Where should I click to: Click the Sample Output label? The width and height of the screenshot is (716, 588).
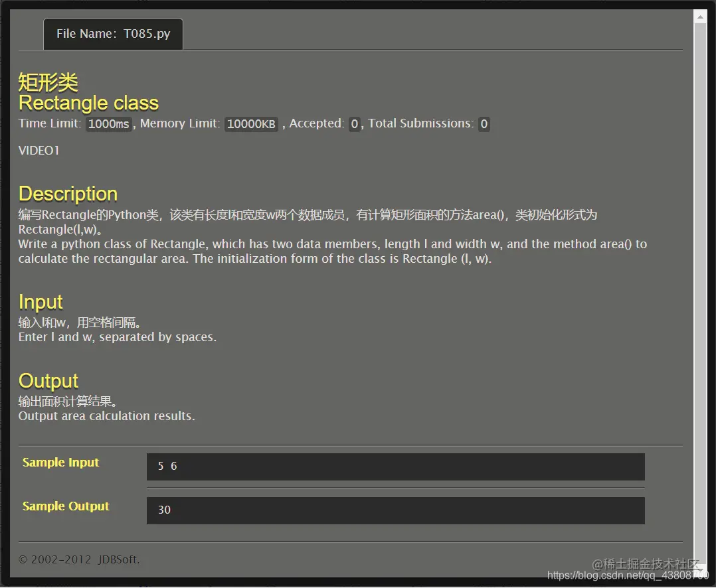66,506
